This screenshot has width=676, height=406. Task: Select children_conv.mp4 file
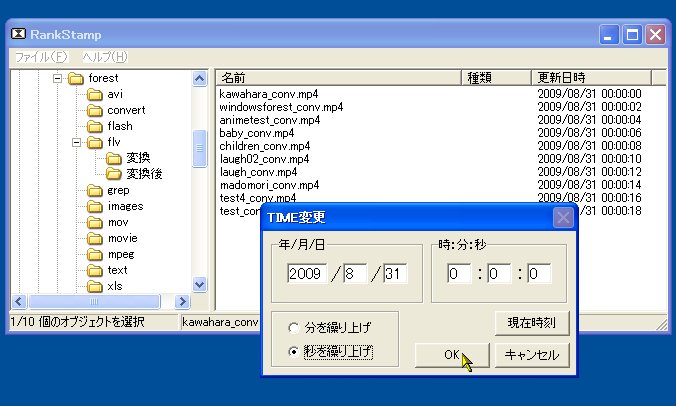[x=265, y=146]
